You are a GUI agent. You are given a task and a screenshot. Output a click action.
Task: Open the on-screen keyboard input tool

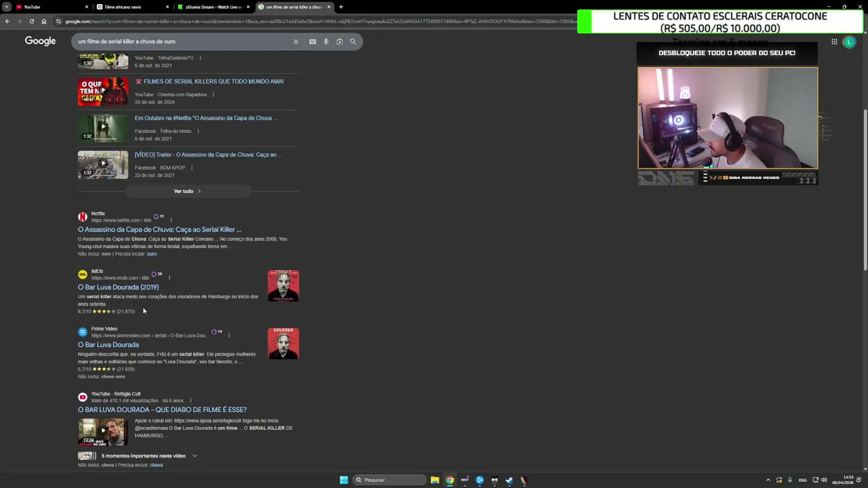(313, 41)
